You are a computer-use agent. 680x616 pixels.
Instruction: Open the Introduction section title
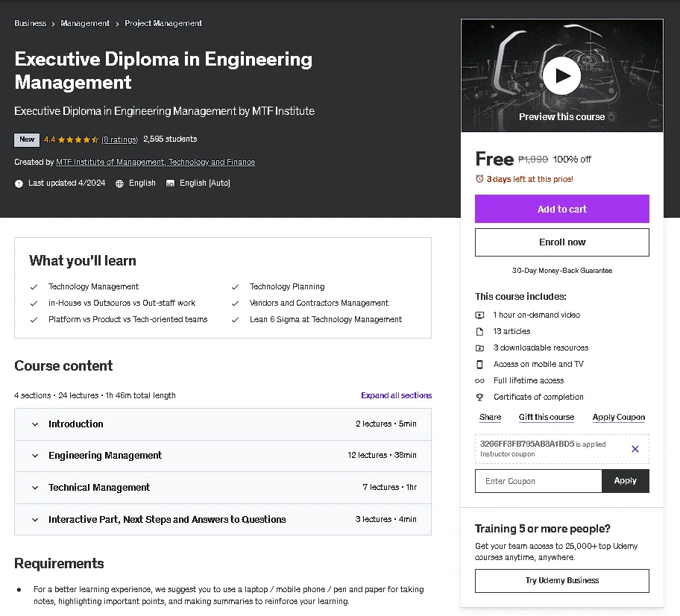point(76,424)
